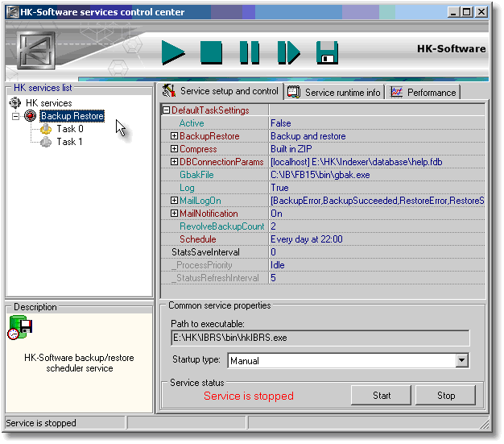Close the services control center window

point(481,12)
